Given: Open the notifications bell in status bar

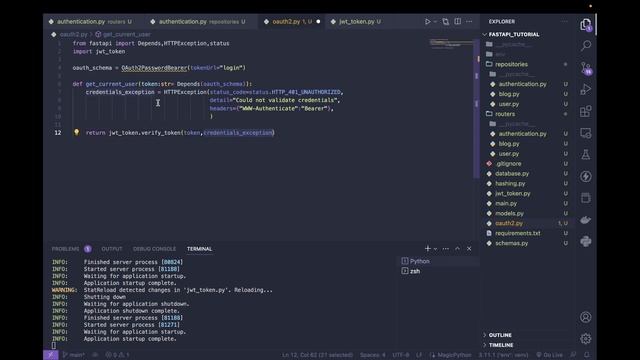Looking at the screenshot, I should click(587, 355).
